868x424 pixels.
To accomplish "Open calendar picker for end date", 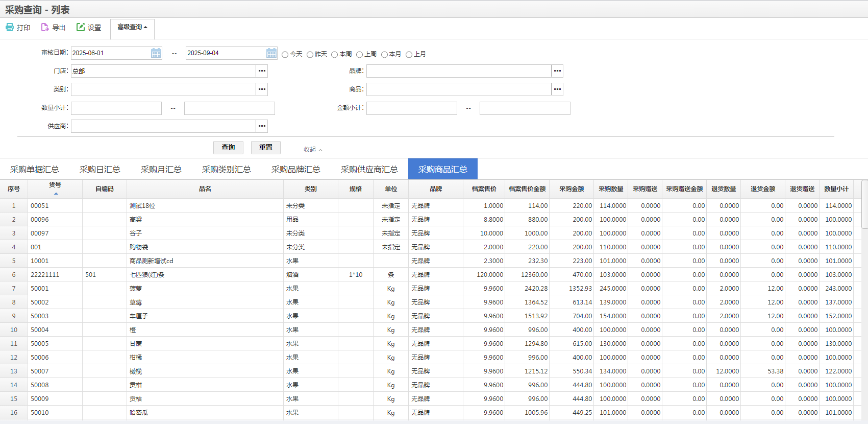I will (271, 53).
